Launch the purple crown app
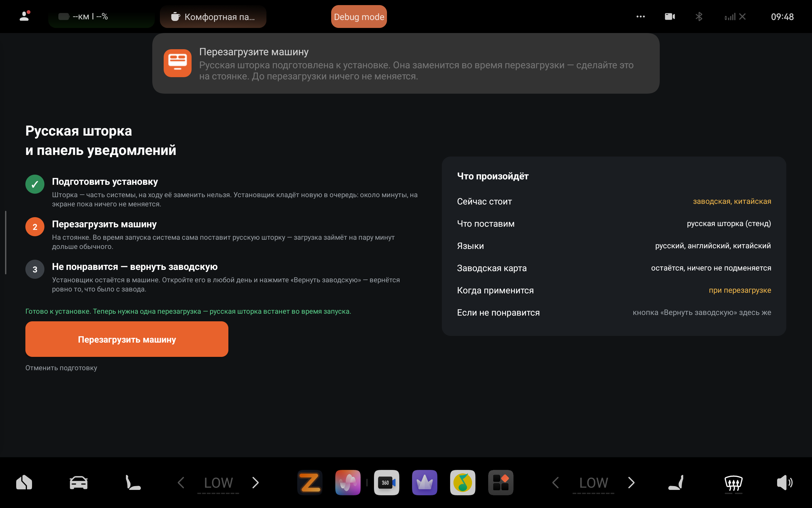The width and height of the screenshot is (812, 508). click(x=424, y=483)
